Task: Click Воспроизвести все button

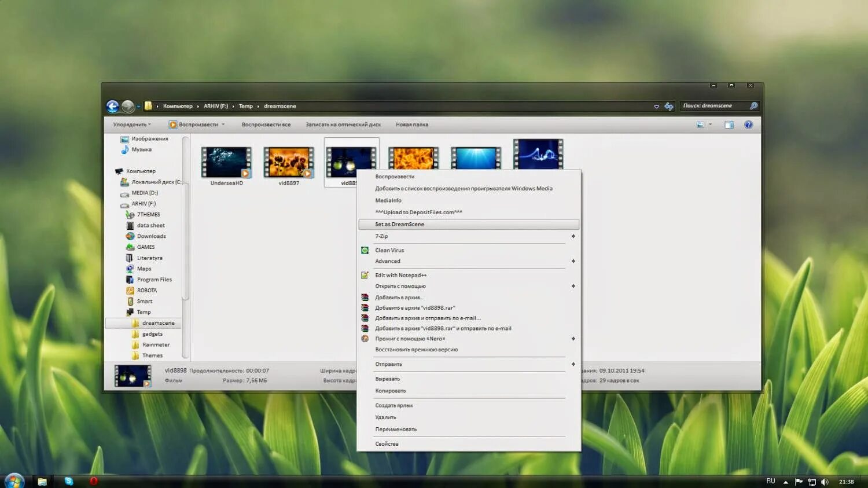Action: pos(266,124)
